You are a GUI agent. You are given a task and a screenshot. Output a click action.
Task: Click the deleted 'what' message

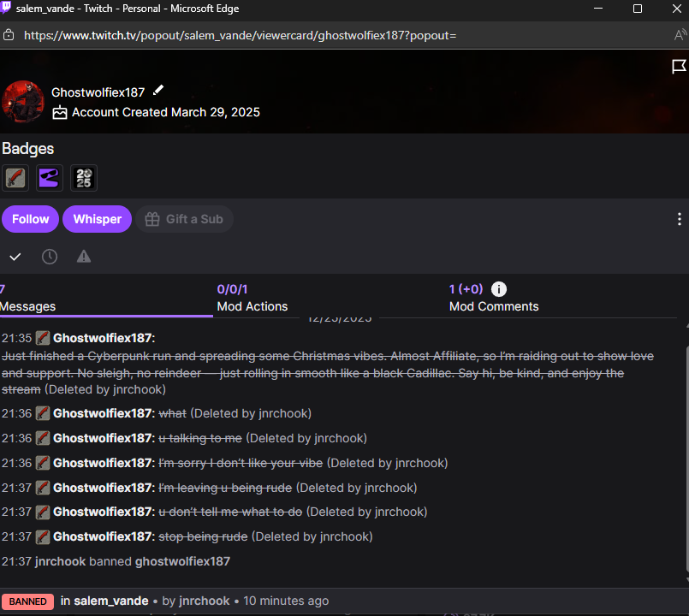(172, 413)
